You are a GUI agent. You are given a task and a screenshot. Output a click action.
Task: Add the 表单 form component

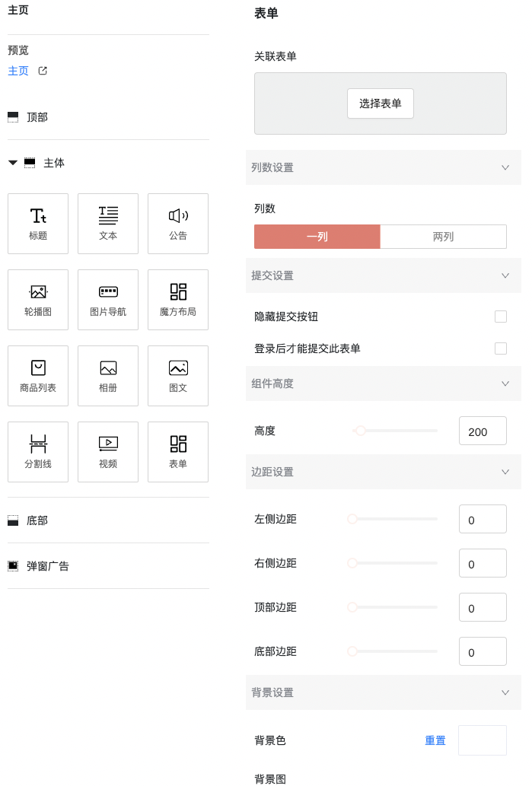[178, 452]
